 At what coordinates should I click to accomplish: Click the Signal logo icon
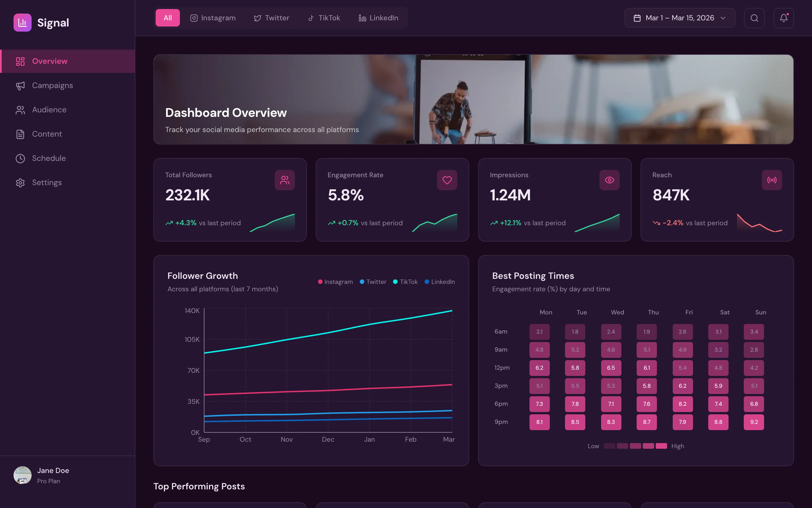click(x=22, y=23)
